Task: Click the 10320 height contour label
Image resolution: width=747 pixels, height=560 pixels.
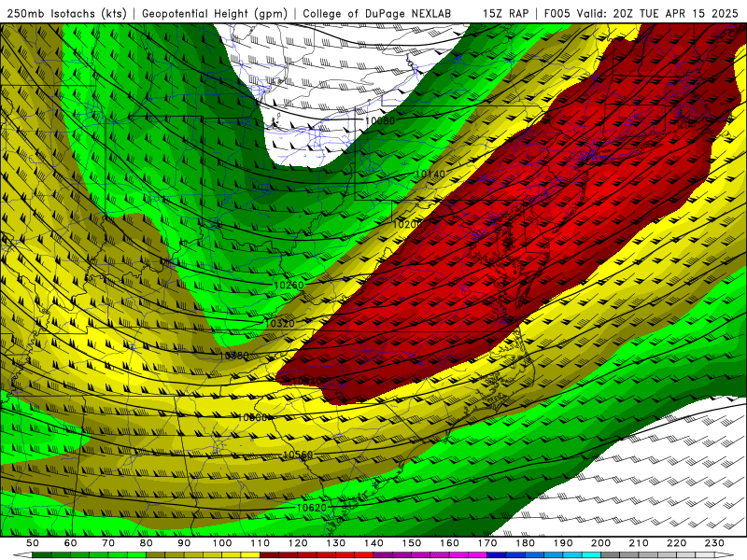Action: point(279,323)
